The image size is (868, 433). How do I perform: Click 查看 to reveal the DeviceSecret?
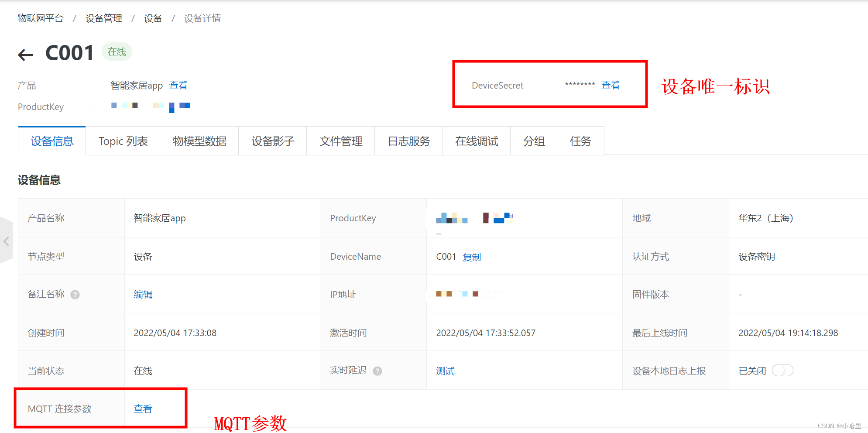(611, 85)
